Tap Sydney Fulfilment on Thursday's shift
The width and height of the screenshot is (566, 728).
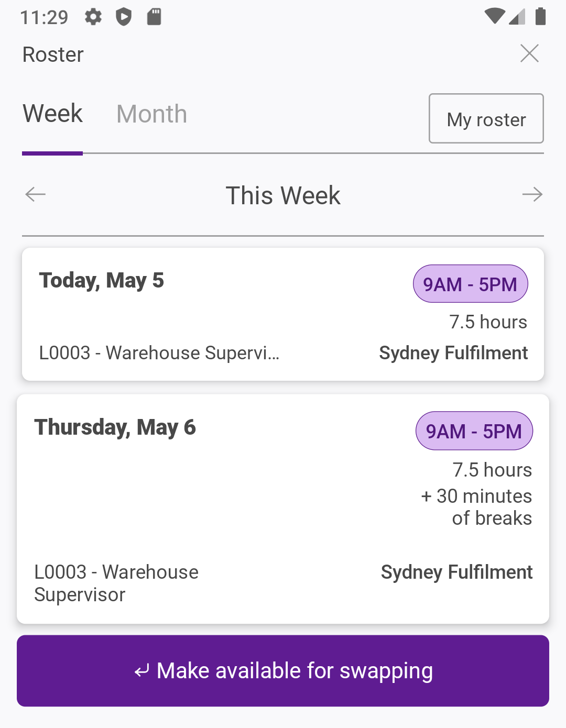click(x=456, y=572)
